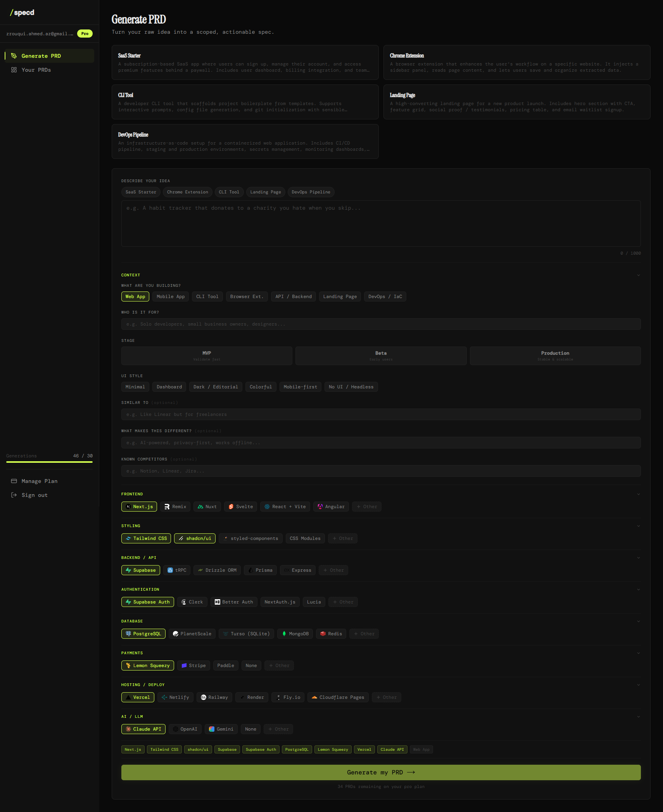Image resolution: width=663 pixels, height=812 pixels.
Task: Click the Pro plan badge
Action: click(85, 34)
